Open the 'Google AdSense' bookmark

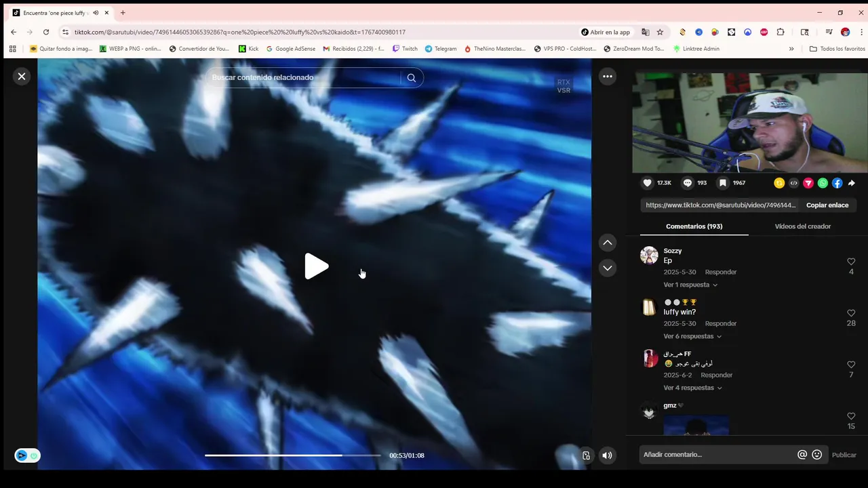290,49
